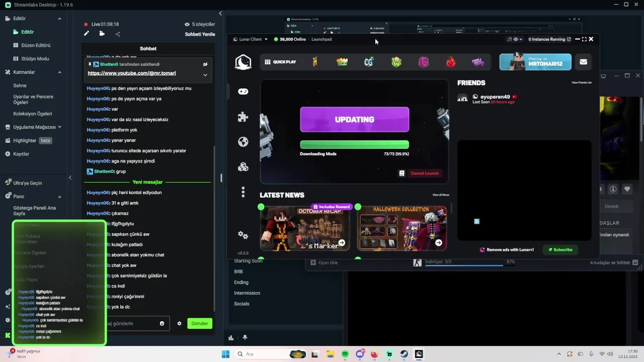Open View all News link
644x362 pixels.
(441, 195)
